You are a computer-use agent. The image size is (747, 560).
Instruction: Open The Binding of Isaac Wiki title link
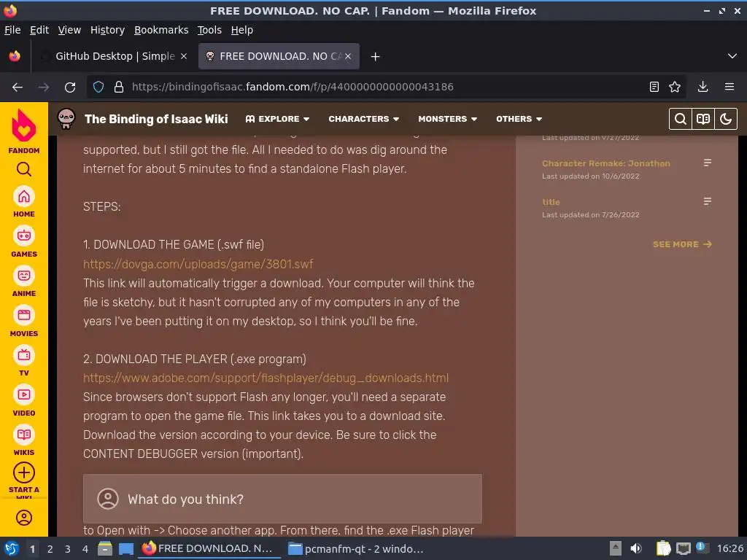click(x=156, y=119)
